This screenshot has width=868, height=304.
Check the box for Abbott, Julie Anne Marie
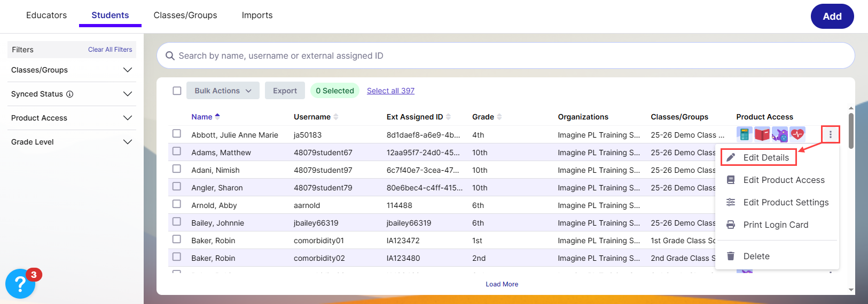tap(177, 133)
